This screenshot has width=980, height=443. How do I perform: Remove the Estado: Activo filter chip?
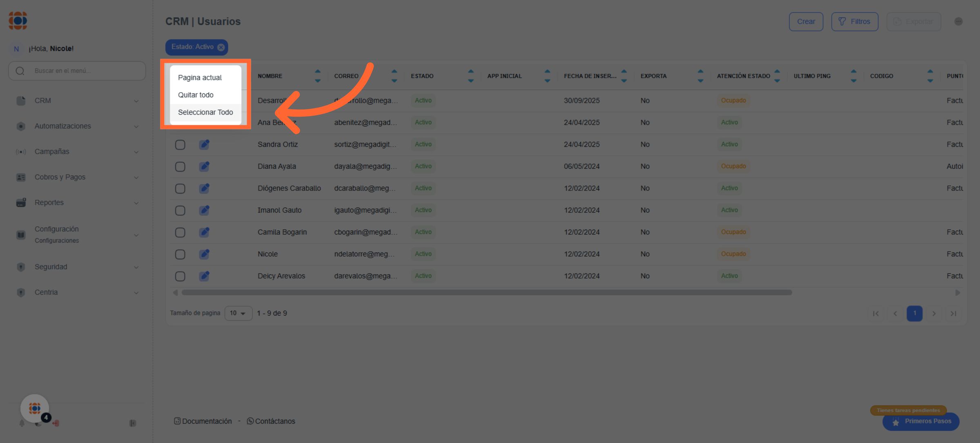(x=221, y=47)
